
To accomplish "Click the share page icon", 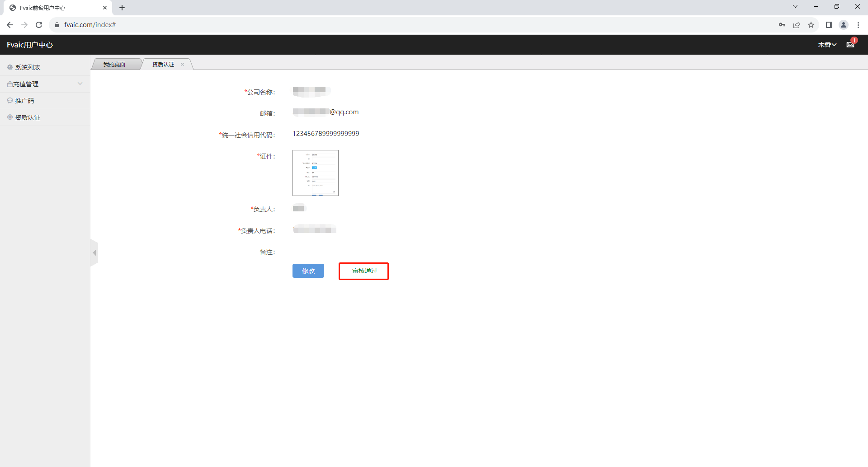I will (x=797, y=25).
